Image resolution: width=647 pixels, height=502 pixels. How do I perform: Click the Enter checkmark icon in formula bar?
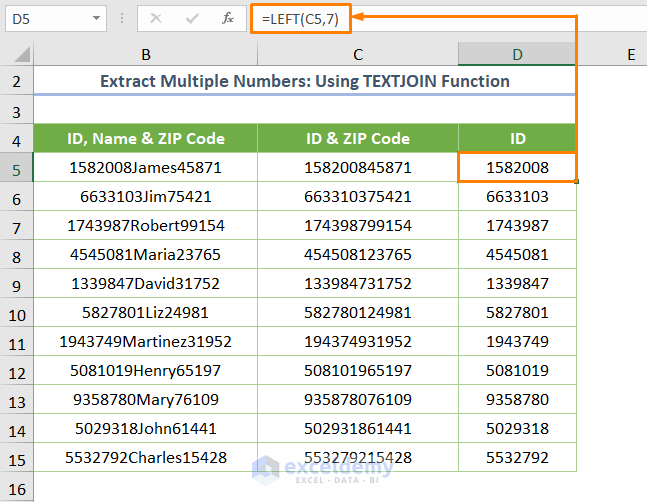(192, 18)
